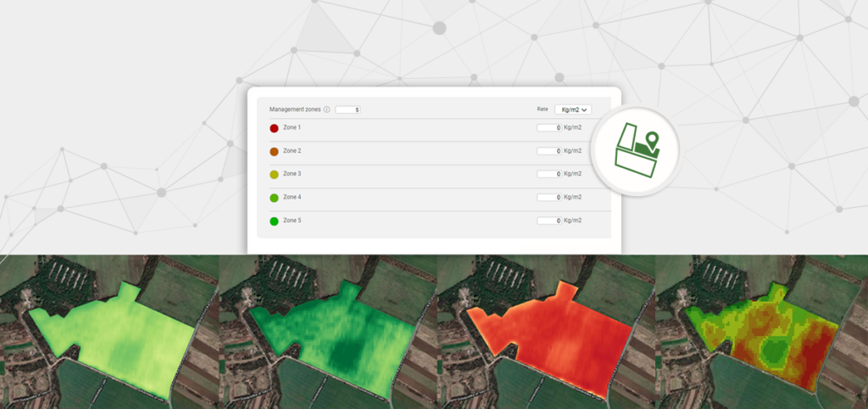This screenshot has height=409, width=868.
Task: Select the orange Zone 2 swatch
Action: [274, 151]
